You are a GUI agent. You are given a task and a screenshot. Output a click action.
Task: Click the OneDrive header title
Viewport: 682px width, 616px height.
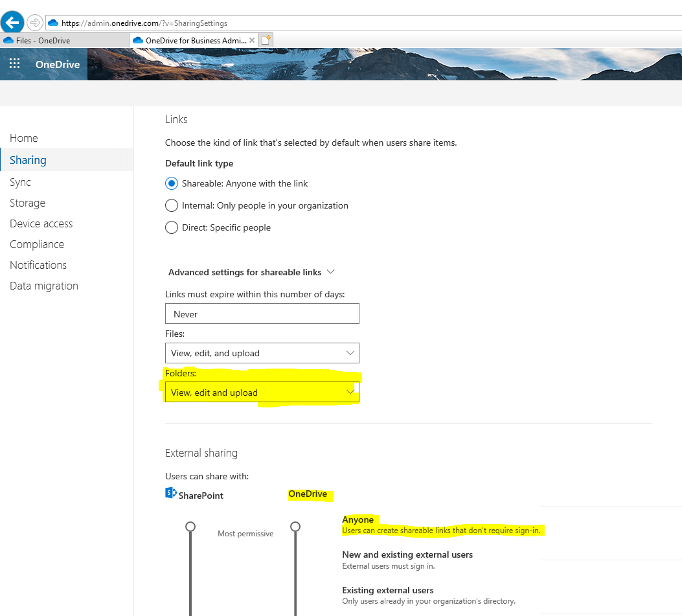click(58, 64)
